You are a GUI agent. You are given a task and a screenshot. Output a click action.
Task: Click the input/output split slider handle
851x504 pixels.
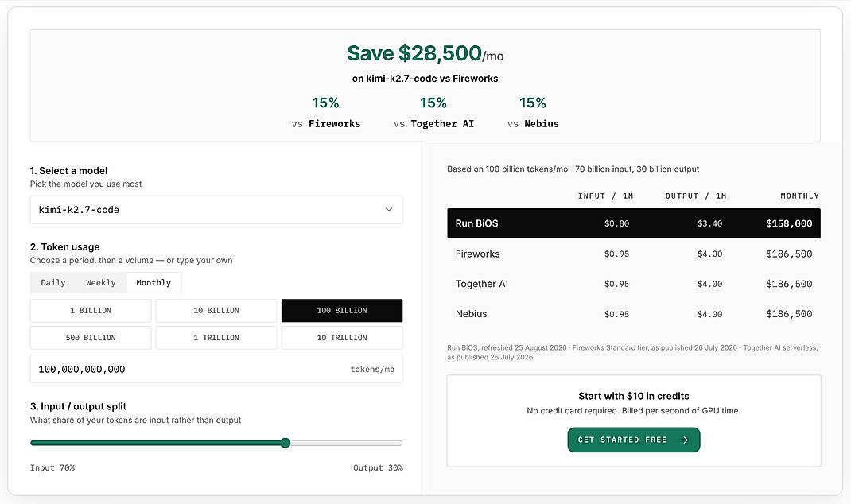tap(286, 443)
